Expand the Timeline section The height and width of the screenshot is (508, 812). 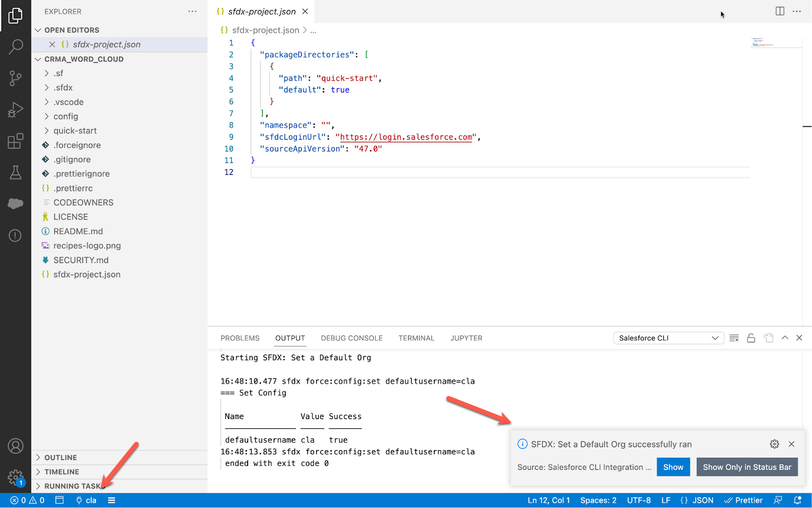tap(119, 472)
